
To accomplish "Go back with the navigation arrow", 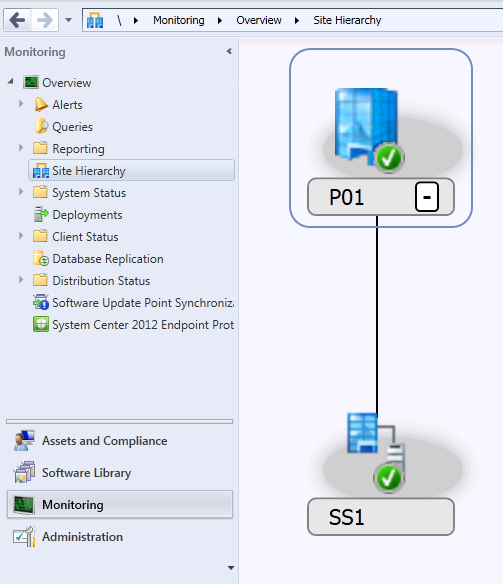I will tap(17, 20).
